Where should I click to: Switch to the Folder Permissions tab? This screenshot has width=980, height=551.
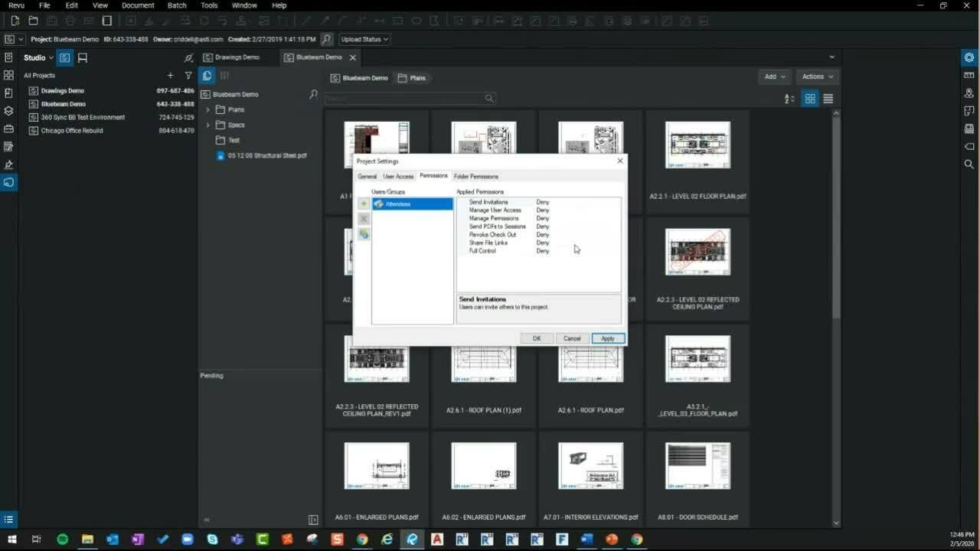pos(476,177)
